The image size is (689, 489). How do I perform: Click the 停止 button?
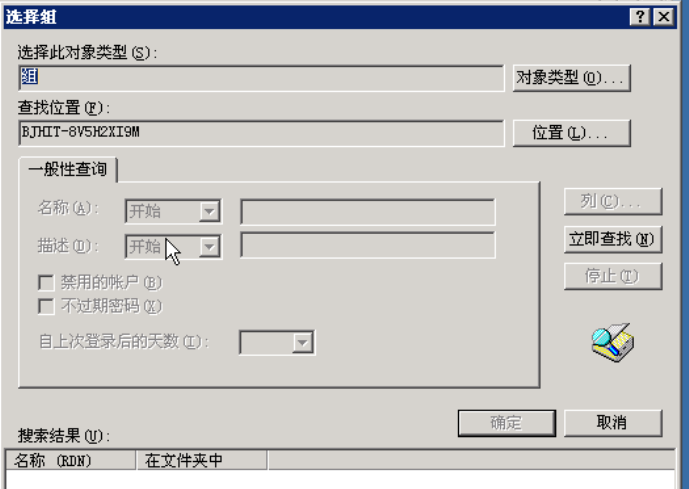613,276
